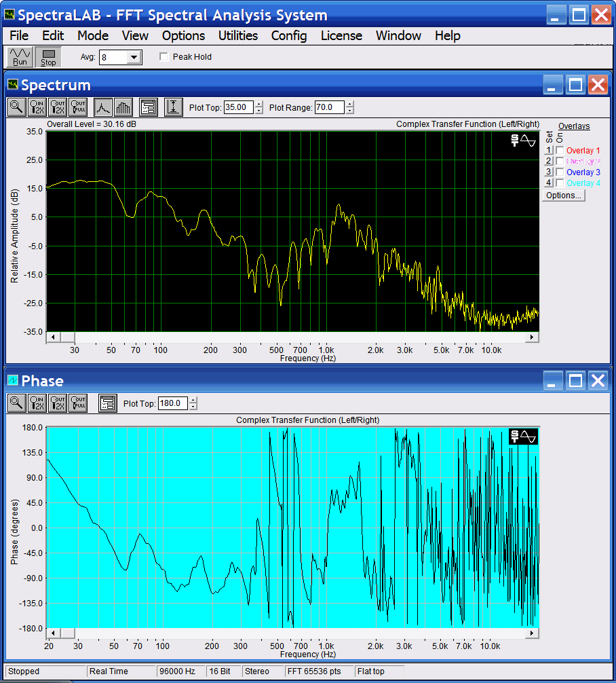Open the Mode menu
The height and width of the screenshot is (683, 616).
(x=93, y=35)
